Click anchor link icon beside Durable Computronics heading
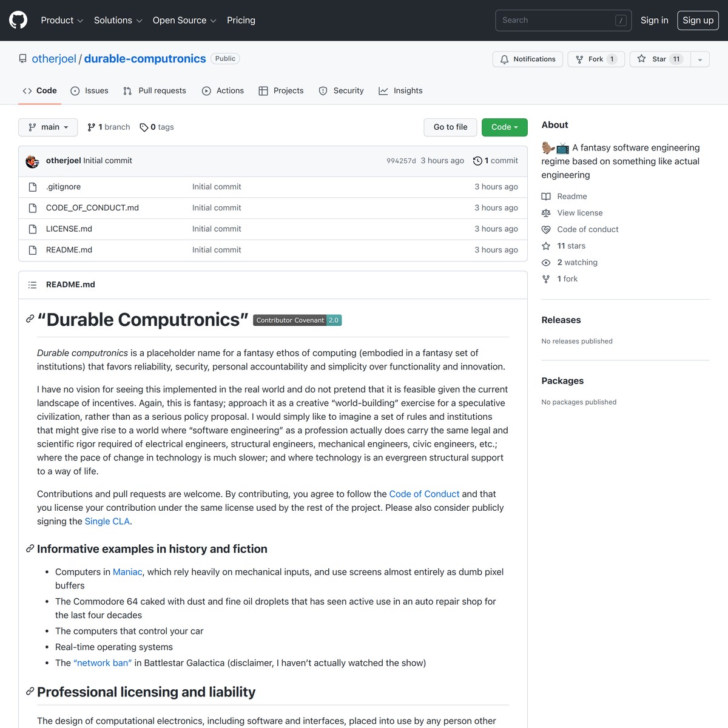This screenshot has width=728, height=728. (30, 319)
